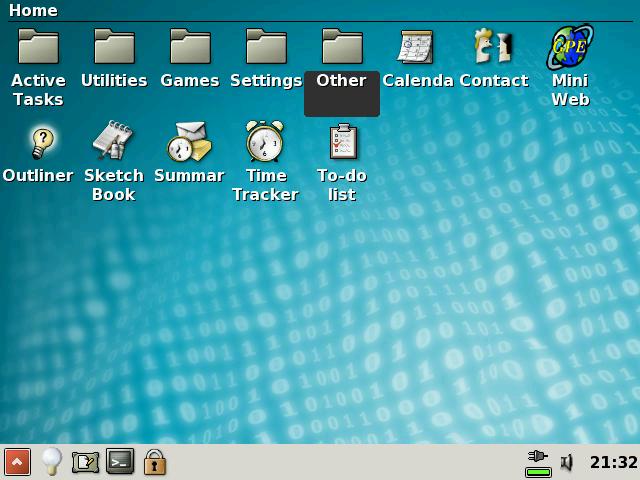The width and height of the screenshot is (640, 480).
Task: Open the To-do list clipboard icon
Action: pos(342,142)
